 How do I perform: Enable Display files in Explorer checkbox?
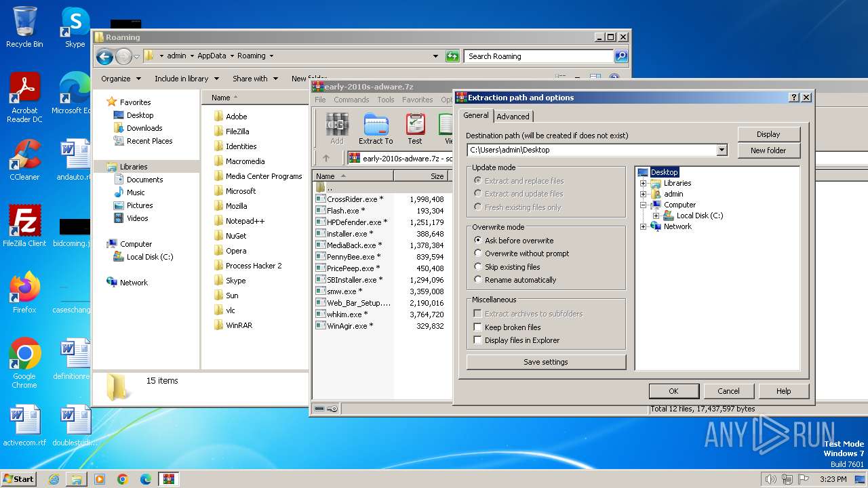tap(478, 340)
